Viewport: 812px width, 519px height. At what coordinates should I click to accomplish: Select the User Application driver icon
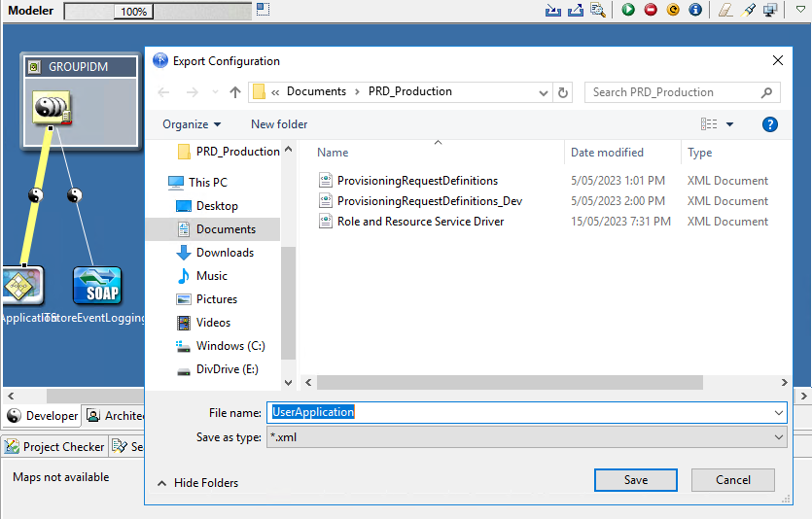pos(21,285)
